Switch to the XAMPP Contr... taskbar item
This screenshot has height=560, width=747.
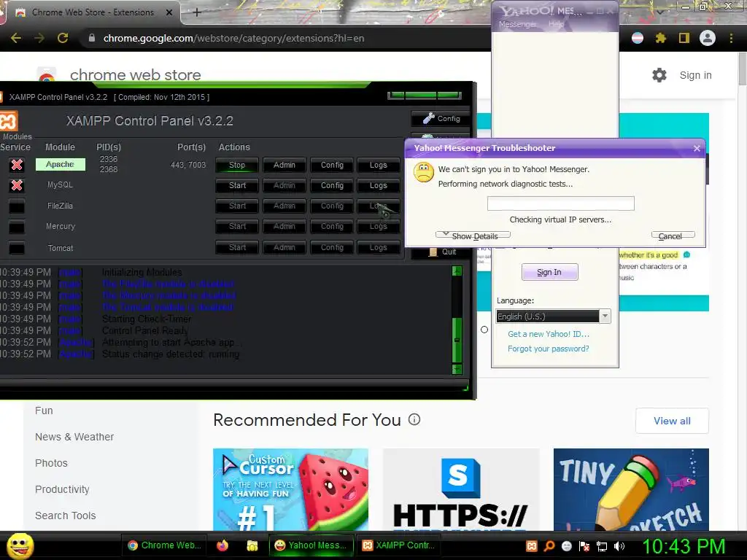pyautogui.click(x=399, y=545)
